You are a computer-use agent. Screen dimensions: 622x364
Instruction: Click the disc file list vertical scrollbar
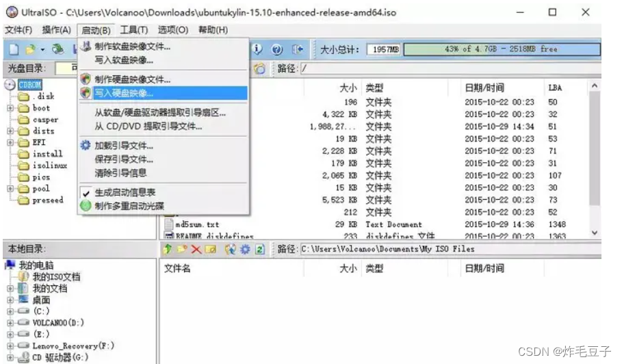pyautogui.click(x=594, y=148)
